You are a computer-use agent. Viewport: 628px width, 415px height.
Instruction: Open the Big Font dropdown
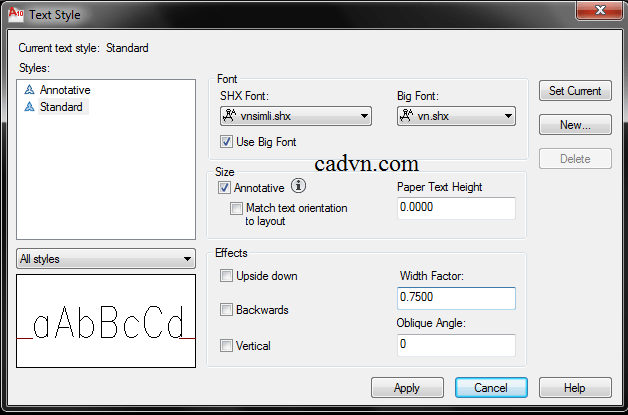[x=456, y=116]
